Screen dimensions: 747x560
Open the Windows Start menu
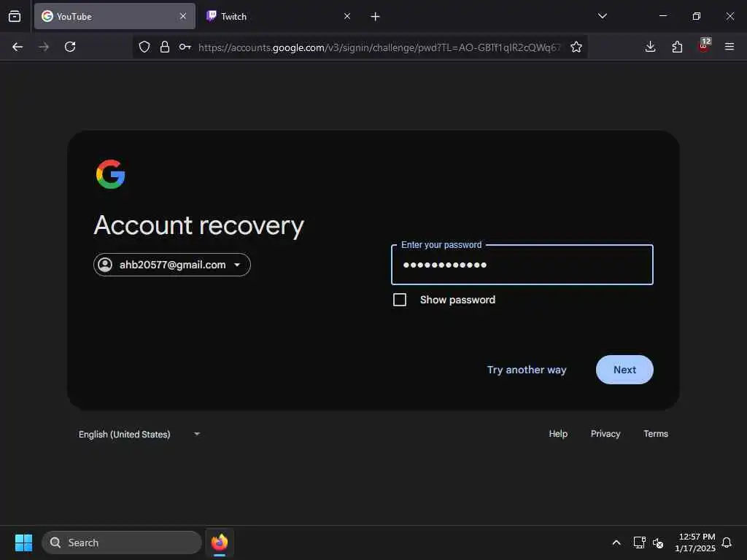point(24,542)
